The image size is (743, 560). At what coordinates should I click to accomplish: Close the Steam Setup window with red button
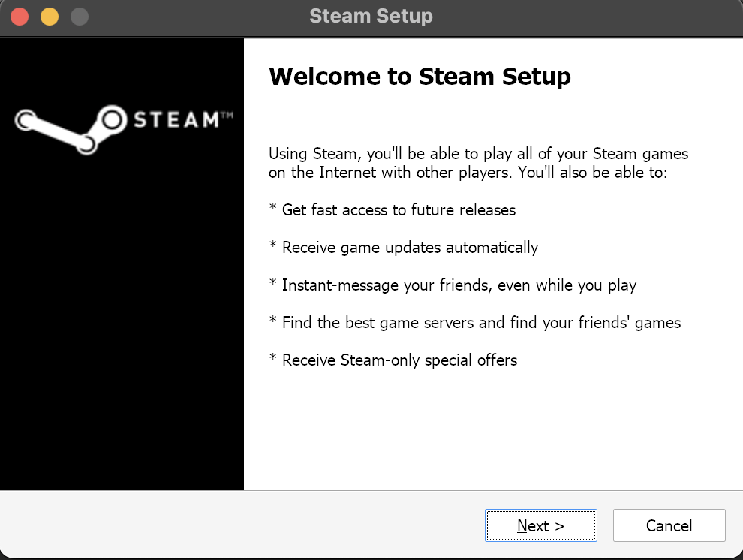tap(20, 16)
